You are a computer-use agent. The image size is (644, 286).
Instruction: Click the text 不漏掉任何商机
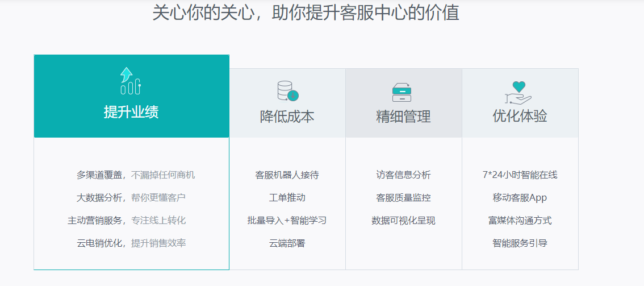pos(163,175)
